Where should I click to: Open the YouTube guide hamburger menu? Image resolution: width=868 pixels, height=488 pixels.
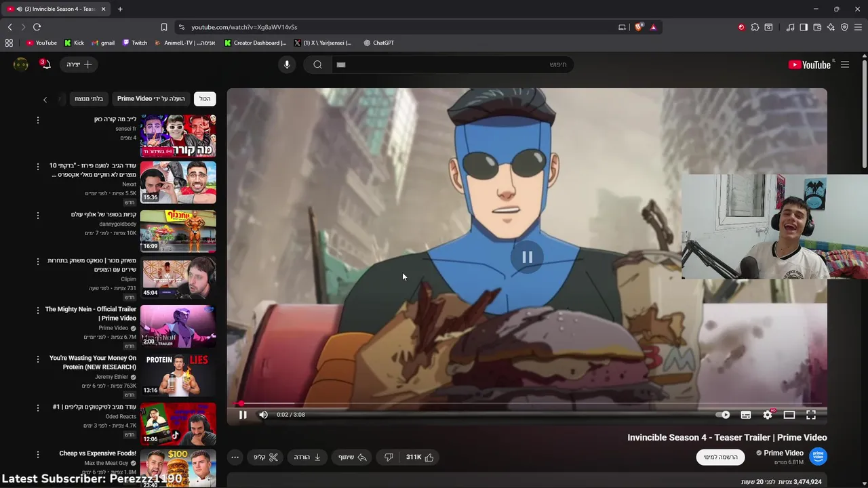click(845, 64)
